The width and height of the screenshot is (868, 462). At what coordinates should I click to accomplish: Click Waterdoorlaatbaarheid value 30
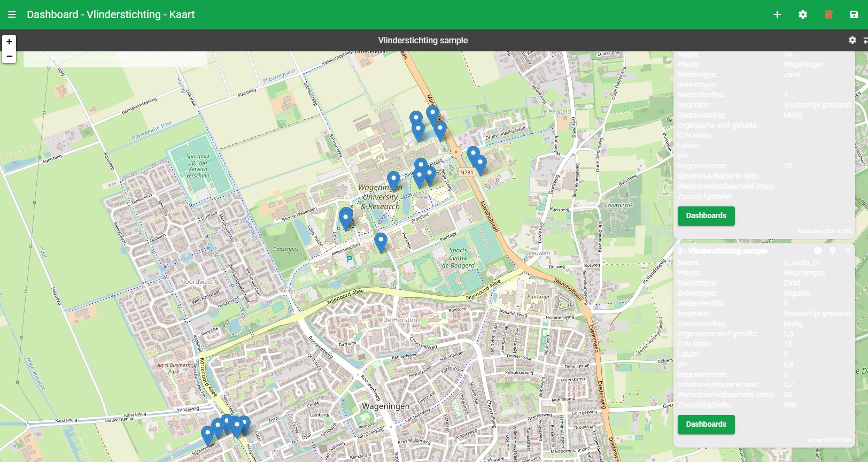pos(788,395)
